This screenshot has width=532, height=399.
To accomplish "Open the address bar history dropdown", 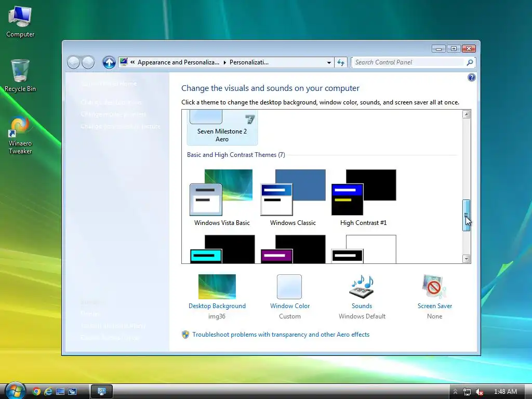I will coord(328,62).
